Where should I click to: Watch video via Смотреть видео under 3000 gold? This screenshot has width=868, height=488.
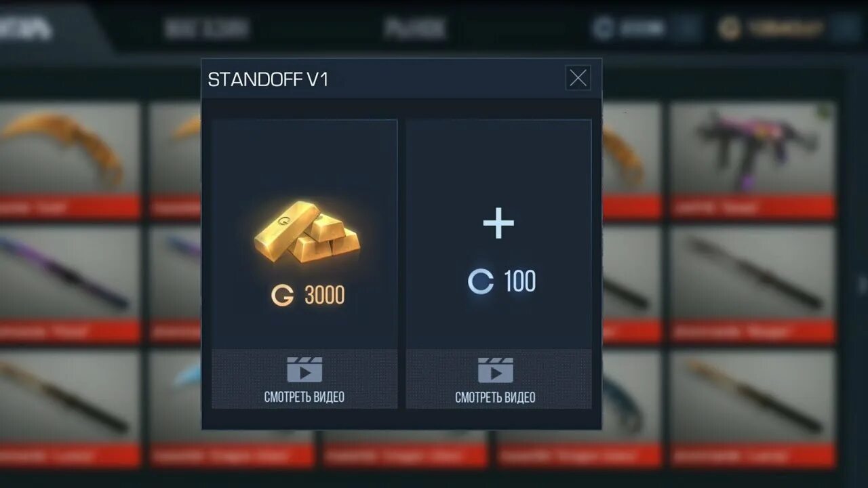[x=304, y=397]
